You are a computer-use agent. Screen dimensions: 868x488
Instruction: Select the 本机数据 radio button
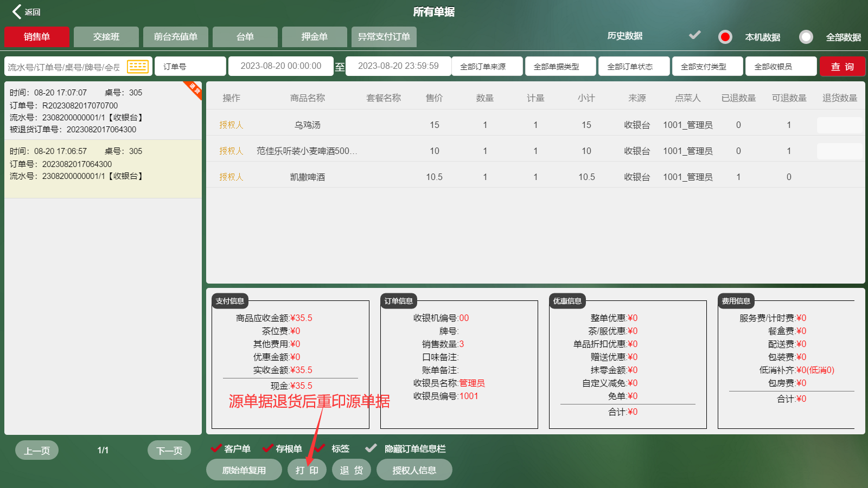click(x=725, y=37)
